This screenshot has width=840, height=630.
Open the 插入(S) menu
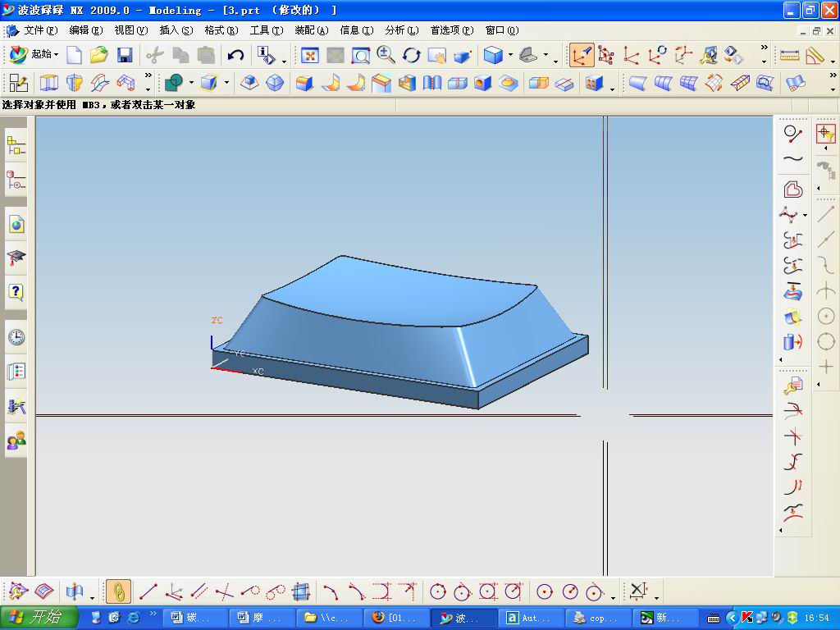[176, 30]
